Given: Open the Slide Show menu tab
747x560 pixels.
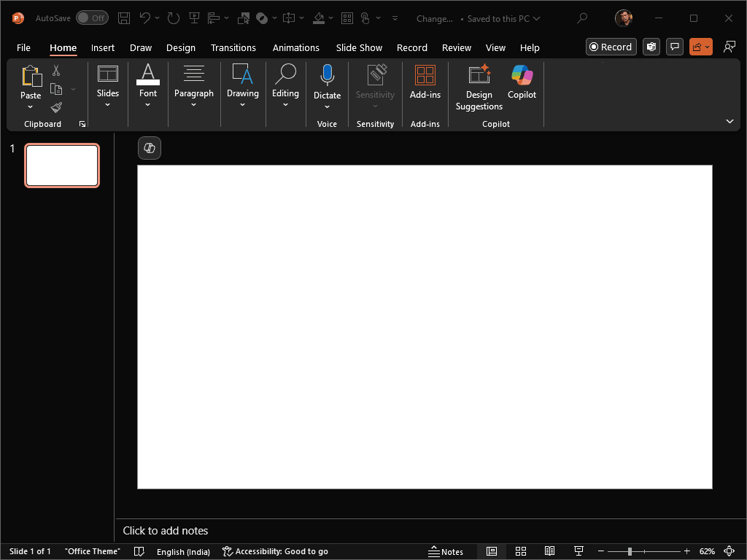Looking at the screenshot, I should pyautogui.click(x=359, y=47).
